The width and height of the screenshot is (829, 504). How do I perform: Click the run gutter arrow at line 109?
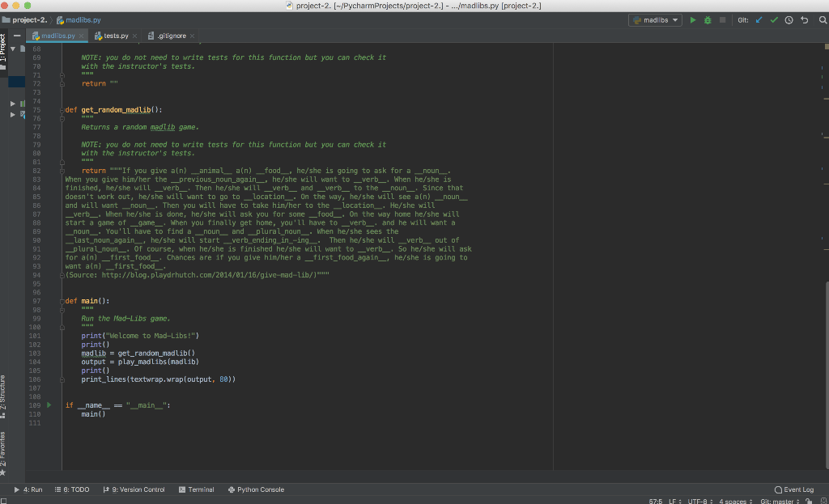(49, 404)
